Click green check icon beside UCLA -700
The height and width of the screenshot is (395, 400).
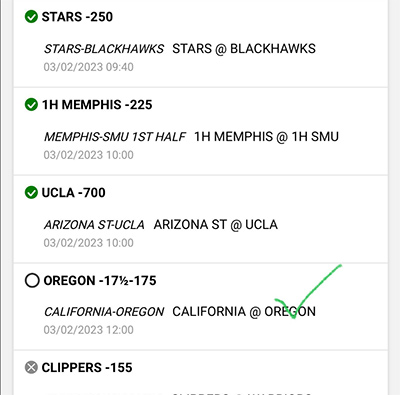point(31,193)
